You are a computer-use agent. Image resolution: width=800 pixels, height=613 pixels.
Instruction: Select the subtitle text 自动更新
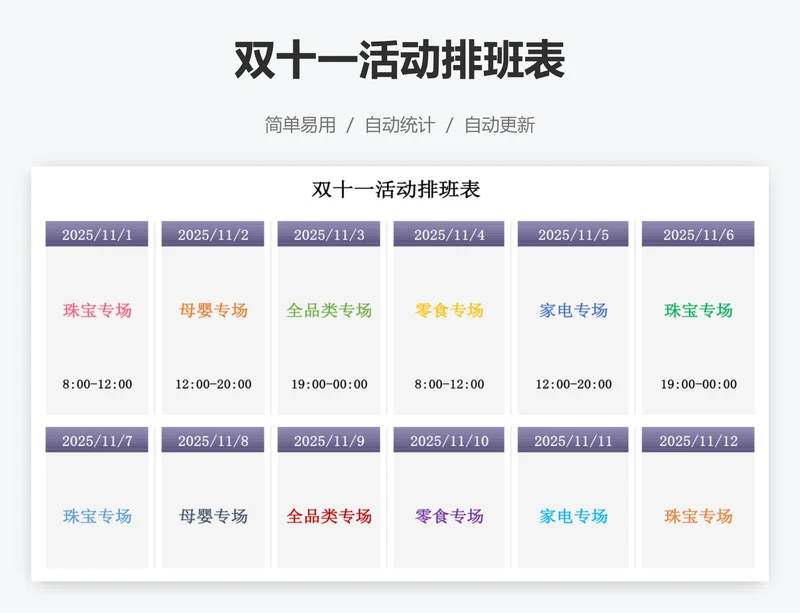(x=499, y=125)
